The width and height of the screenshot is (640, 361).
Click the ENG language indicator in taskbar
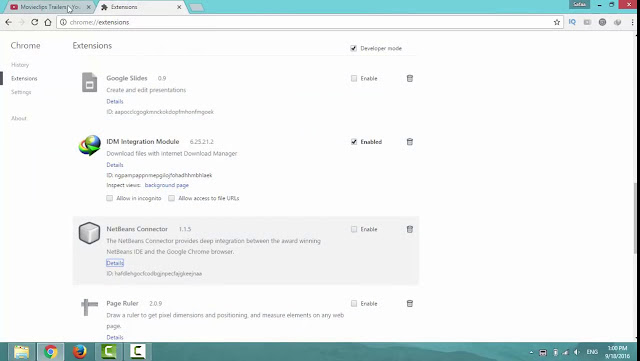(x=592, y=352)
